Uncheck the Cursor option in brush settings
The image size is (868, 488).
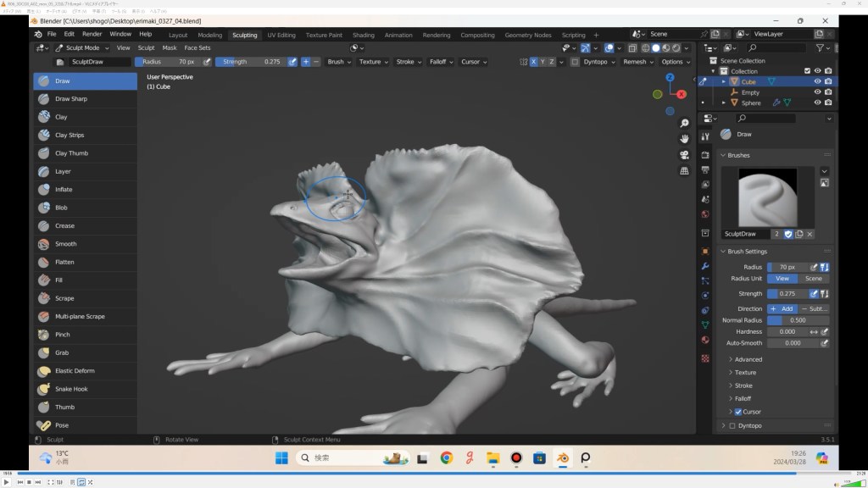[737, 412]
